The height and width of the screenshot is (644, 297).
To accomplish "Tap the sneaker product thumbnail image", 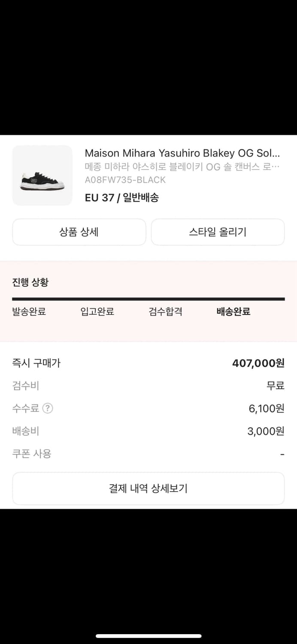I will [42, 175].
